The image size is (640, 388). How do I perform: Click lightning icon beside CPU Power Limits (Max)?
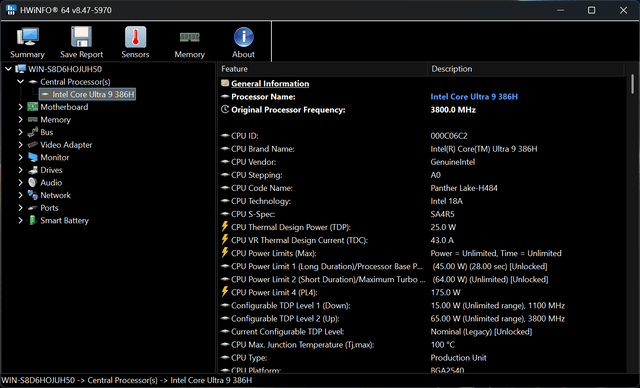[224, 253]
